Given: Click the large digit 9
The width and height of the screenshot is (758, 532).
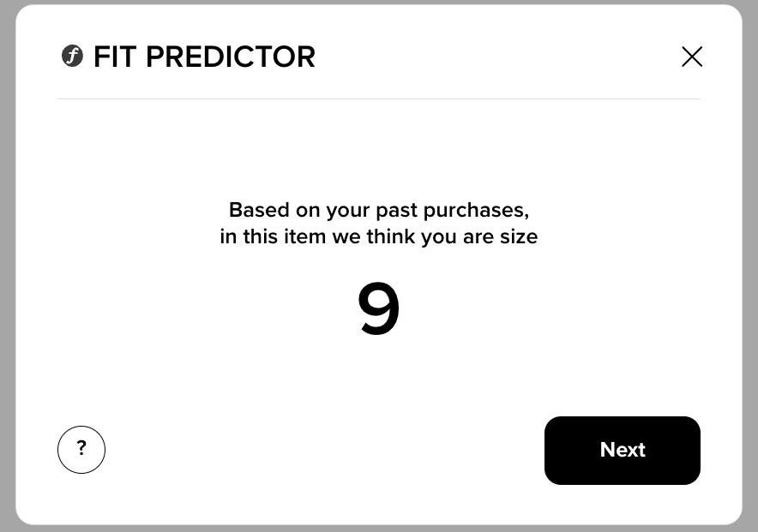Looking at the screenshot, I should point(379,308).
